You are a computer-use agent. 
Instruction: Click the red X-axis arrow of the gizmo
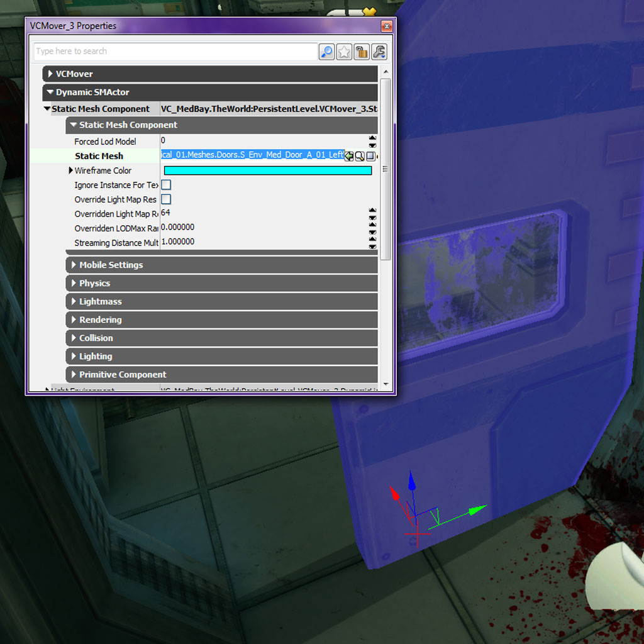394,493
